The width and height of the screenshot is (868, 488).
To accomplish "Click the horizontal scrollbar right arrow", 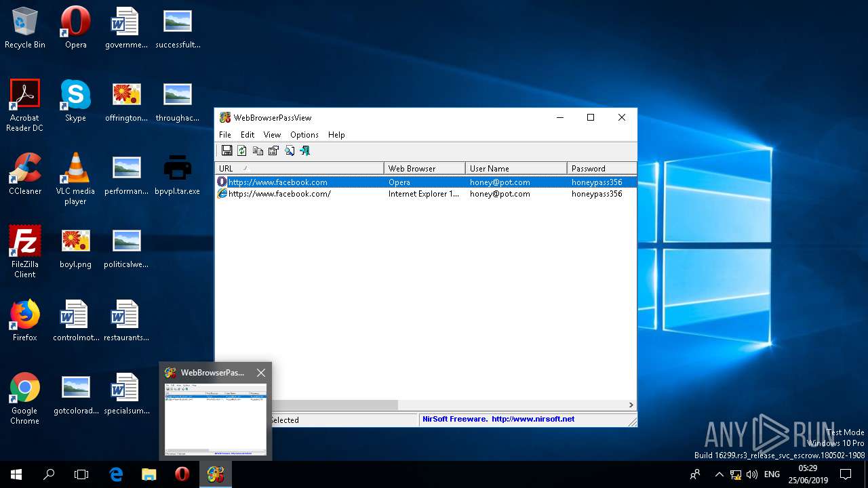I will click(x=631, y=405).
